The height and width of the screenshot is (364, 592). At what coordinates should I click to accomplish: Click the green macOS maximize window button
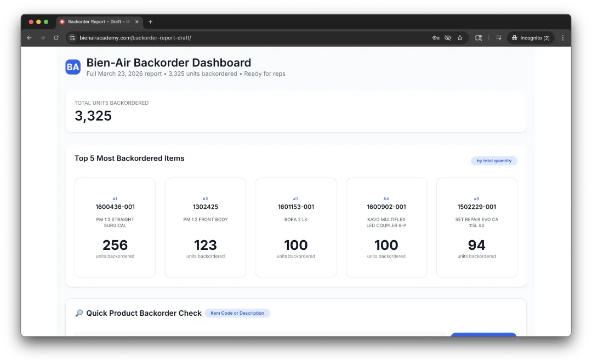(x=46, y=22)
